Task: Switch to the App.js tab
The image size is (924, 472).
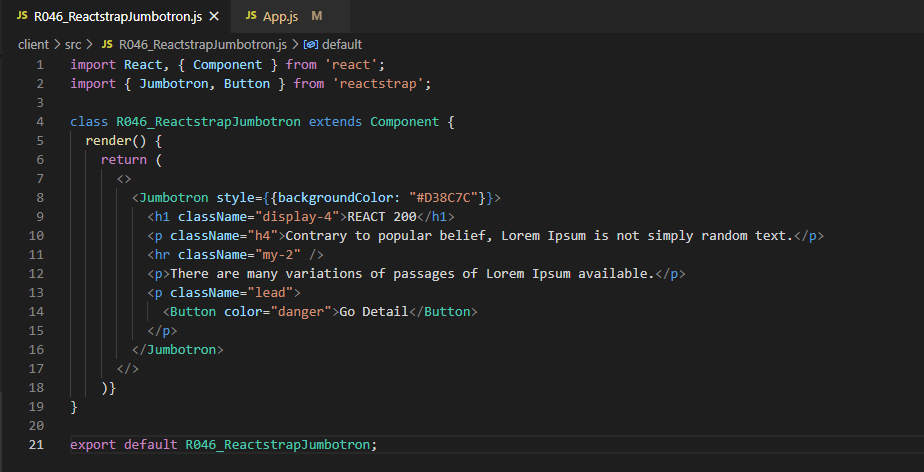Action: (280, 16)
